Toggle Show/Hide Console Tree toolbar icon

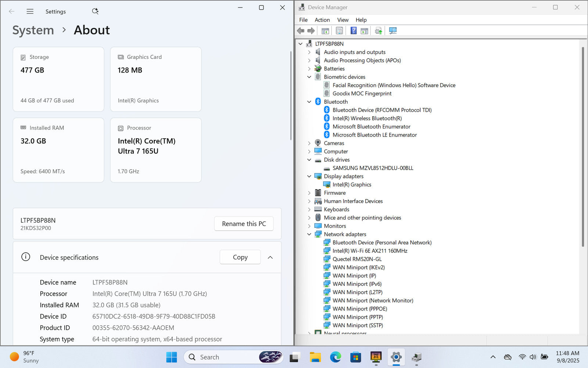(x=325, y=31)
